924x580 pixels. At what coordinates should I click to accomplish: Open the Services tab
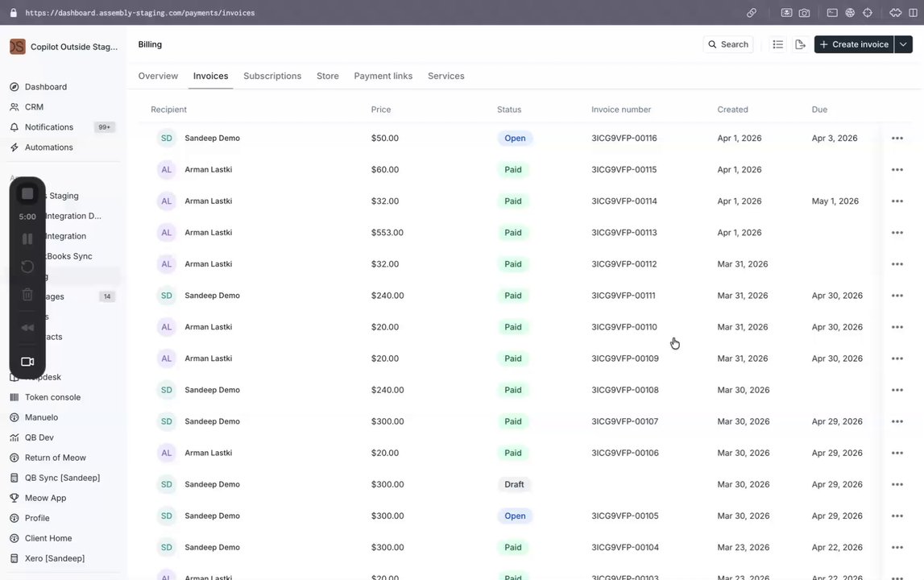click(x=446, y=76)
